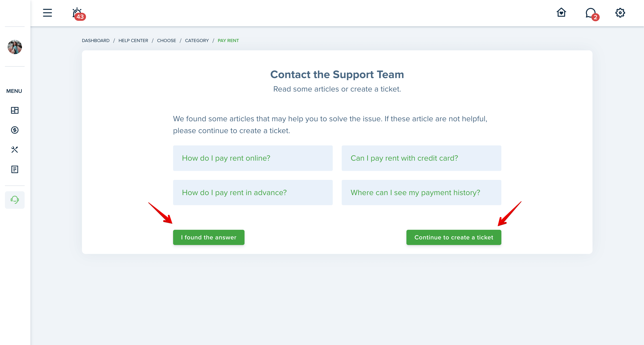Go to CATEGORY in breadcrumb
644x345 pixels.
click(197, 40)
